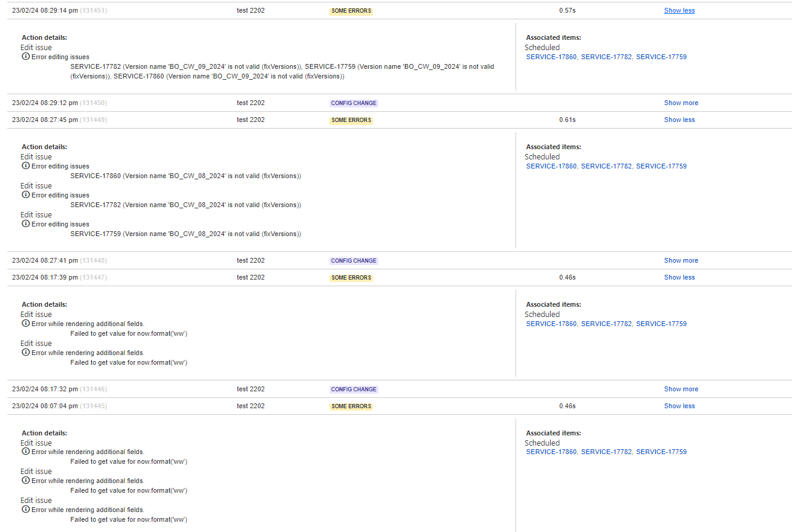This screenshot has height=532, width=802.
Task: Select timestamp 23/02/24 08:17:39 pm
Action: pos(45,278)
